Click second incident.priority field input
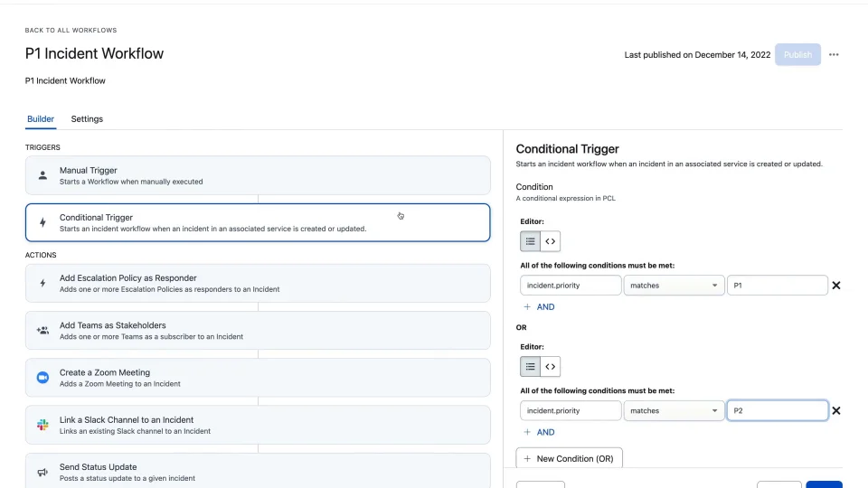The width and height of the screenshot is (868, 488). [x=571, y=410]
